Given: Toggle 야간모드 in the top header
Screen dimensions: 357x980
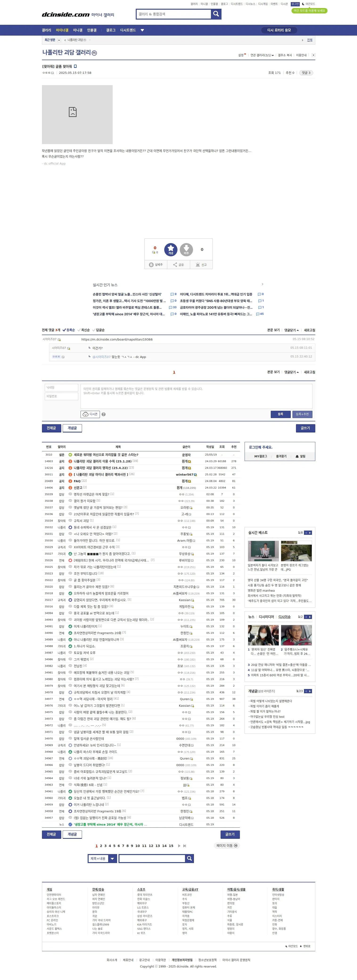Looking at the screenshot, I should click(308, 4).
